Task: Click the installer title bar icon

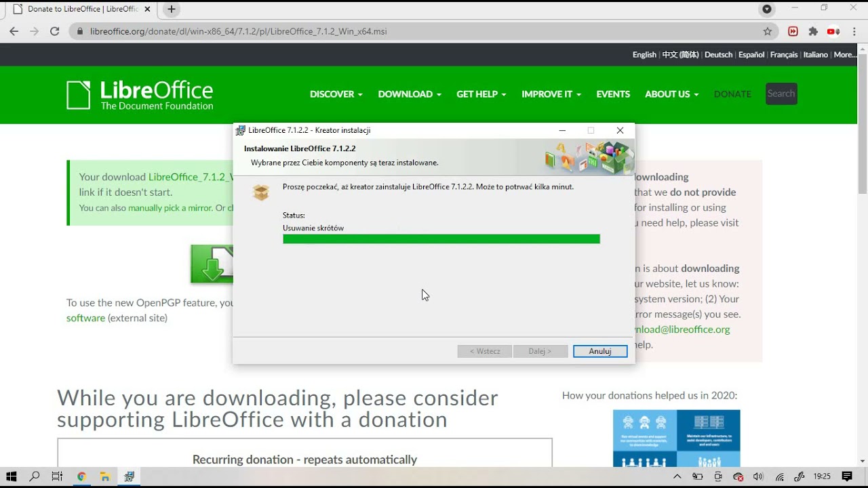Action: pos(240,130)
